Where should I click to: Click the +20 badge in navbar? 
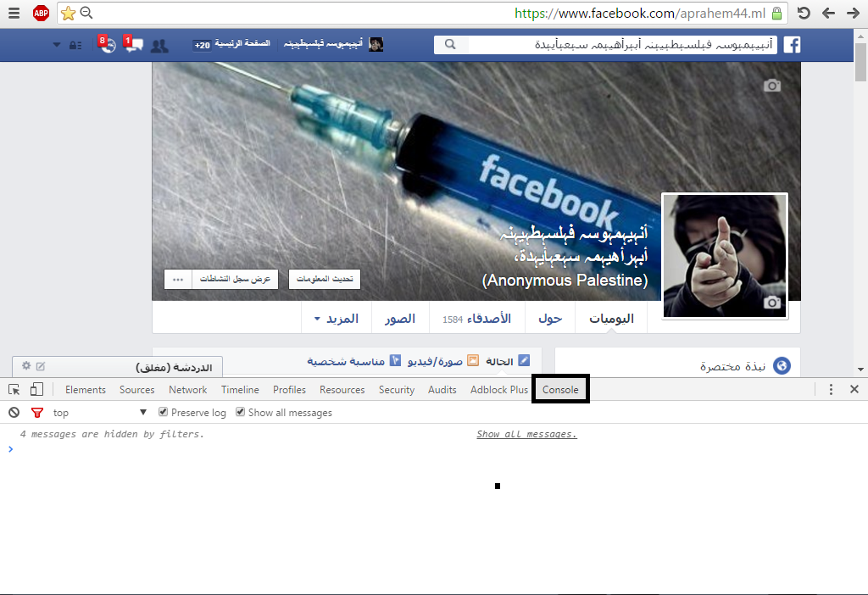[x=202, y=45]
